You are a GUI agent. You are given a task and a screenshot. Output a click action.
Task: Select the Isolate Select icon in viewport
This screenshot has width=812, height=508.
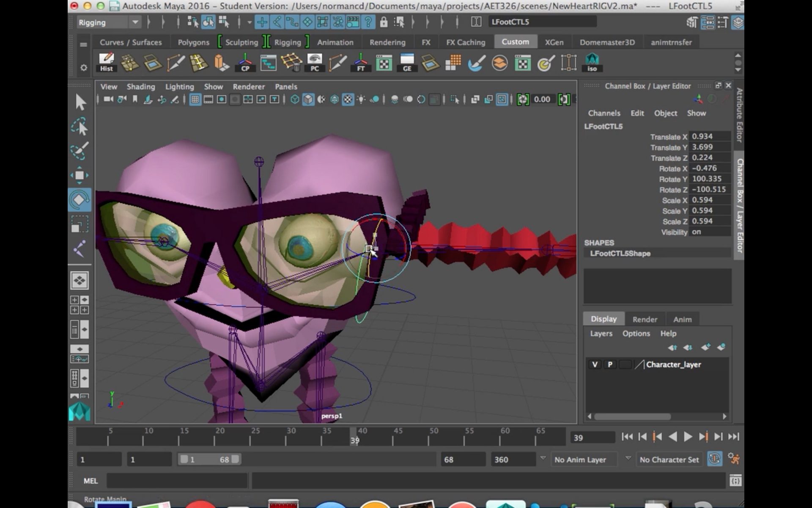click(502, 99)
